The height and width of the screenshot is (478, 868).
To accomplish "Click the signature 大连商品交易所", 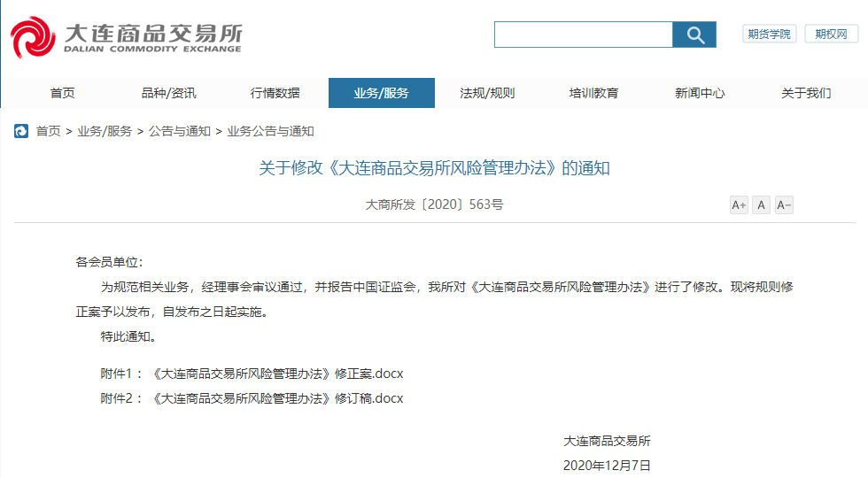I will point(607,441).
